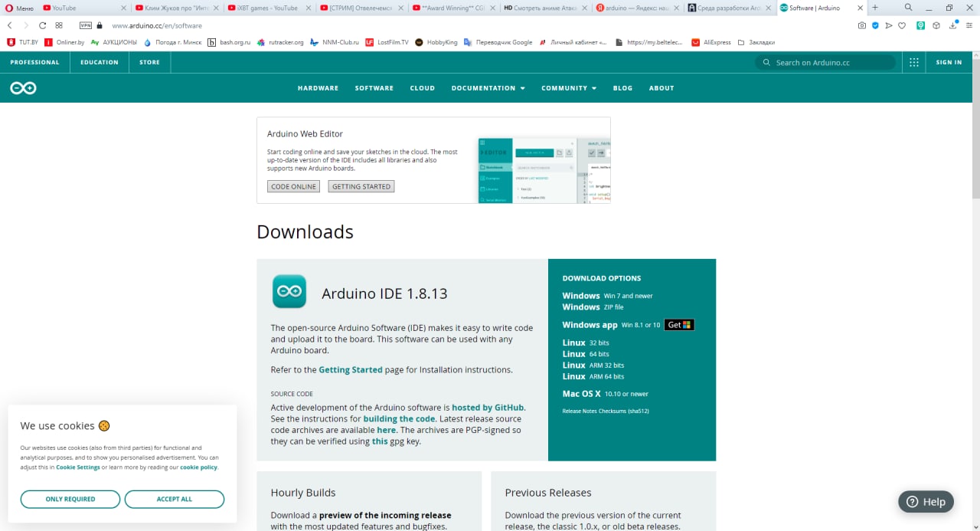Viewport: 980px width, 531px height.
Task: Download the Linux 64 bits version
Action: (x=586, y=354)
